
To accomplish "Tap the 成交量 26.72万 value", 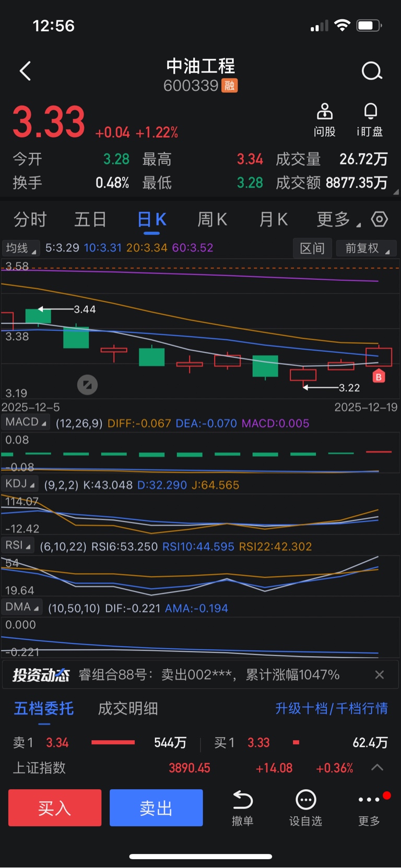I will pos(363,159).
